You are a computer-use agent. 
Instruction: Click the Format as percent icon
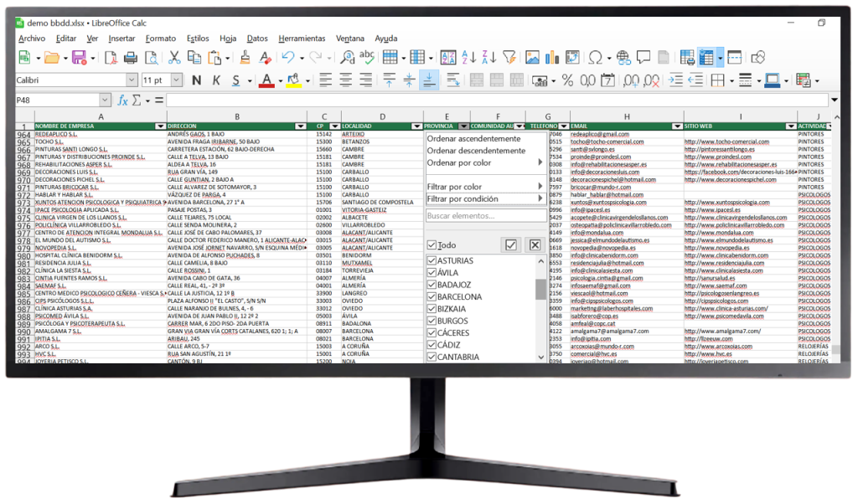point(567,80)
